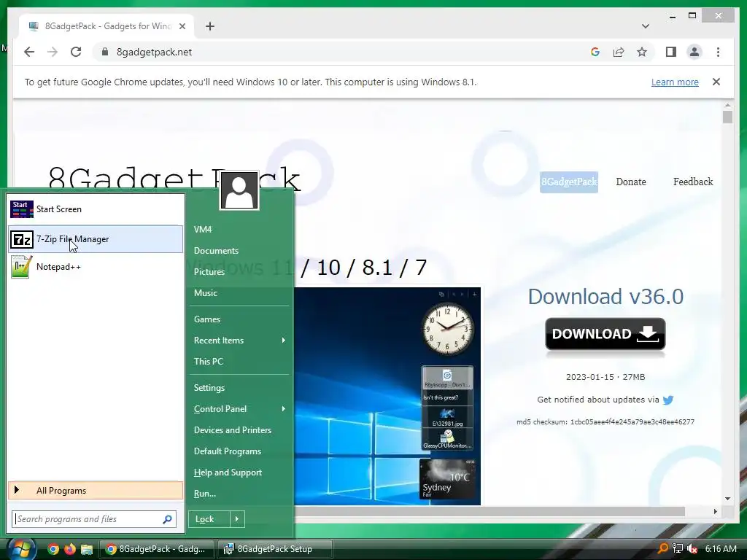Click the Lock button
Image resolution: width=747 pixels, height=560 pixels.
(209, 519)
